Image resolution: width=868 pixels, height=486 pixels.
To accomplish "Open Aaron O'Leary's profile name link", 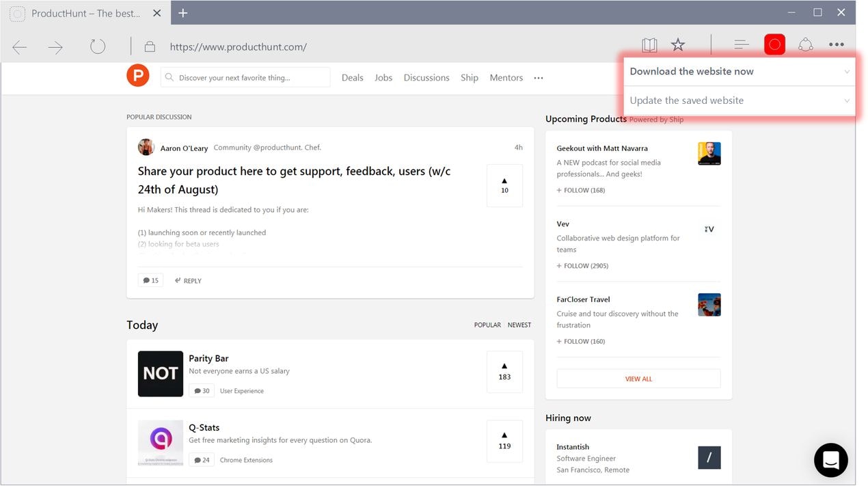I will point(184,148).
